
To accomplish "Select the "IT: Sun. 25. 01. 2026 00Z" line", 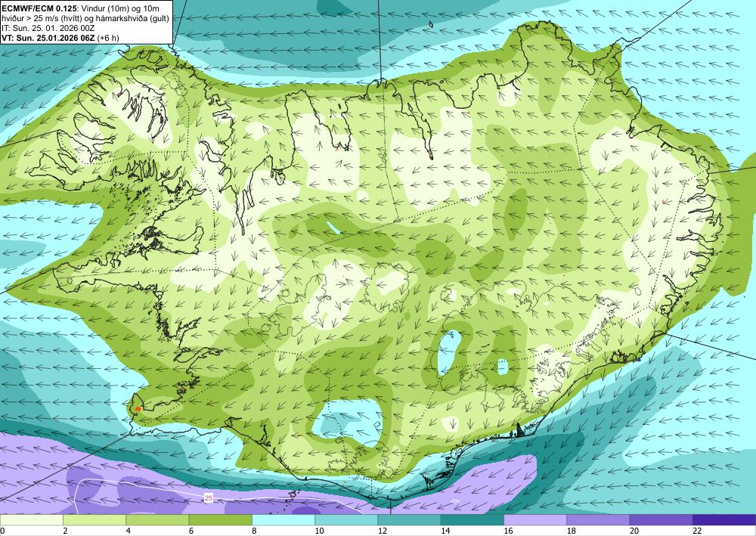I will pos(48,28).
